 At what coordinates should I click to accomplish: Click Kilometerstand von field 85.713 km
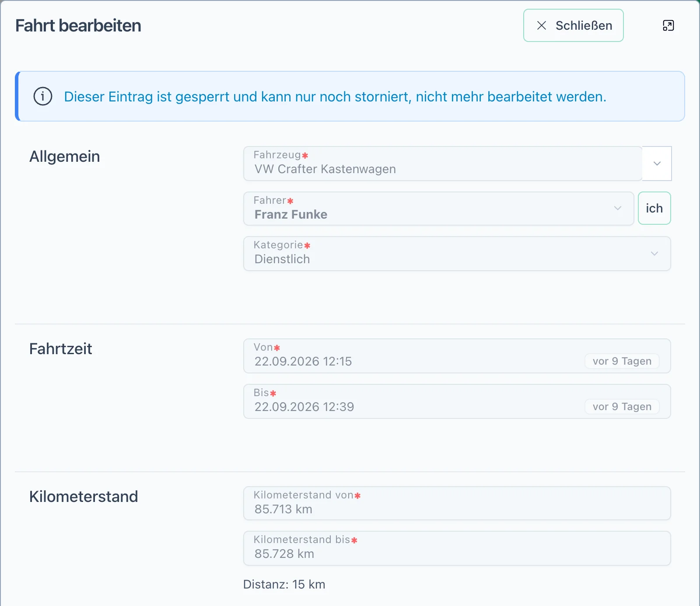[x=457, y=503]
